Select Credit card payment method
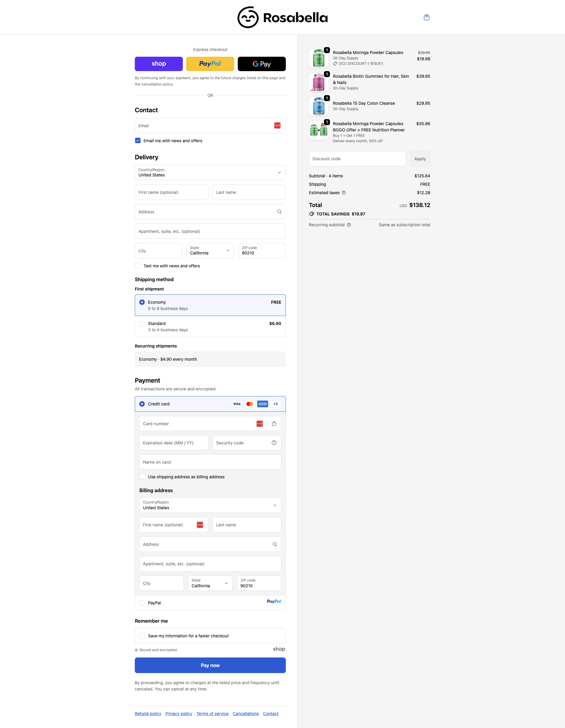 pyautogui.click(x=210, y=404)
